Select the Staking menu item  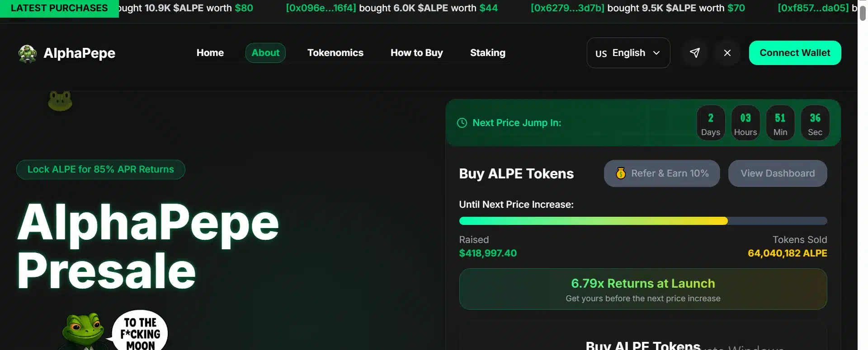click(488, 53)
